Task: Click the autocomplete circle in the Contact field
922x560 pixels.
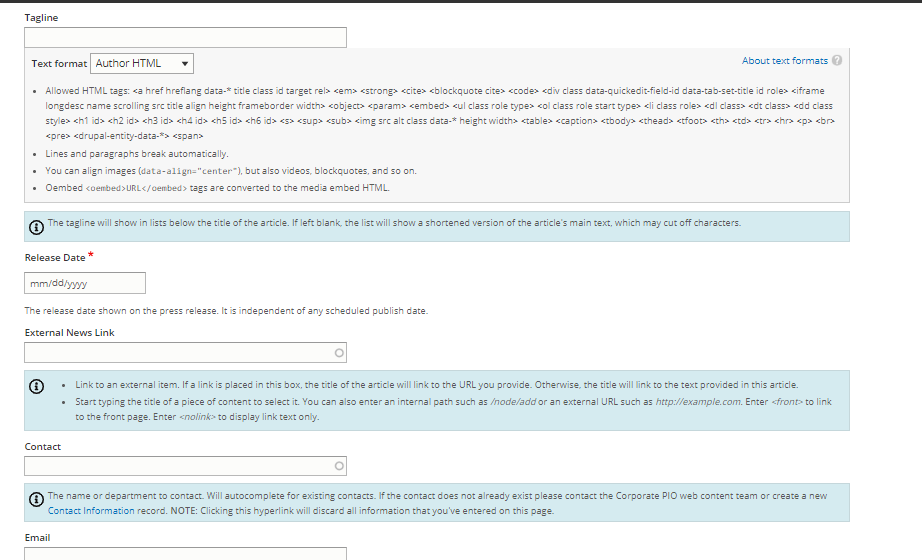Action: (339, 466)
